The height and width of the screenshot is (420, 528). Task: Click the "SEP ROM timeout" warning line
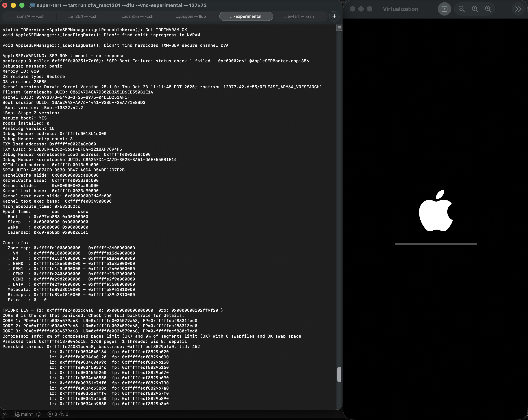[x=63, y=56]
